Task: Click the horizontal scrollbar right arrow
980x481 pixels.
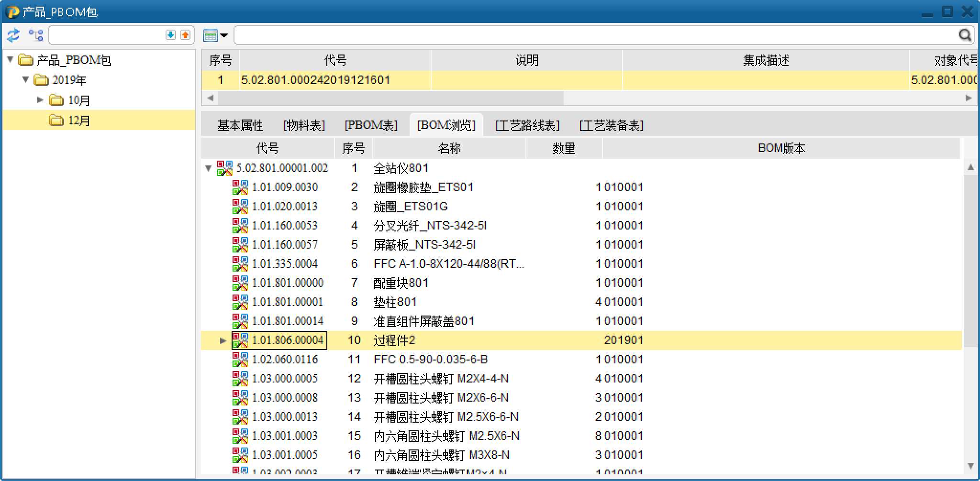Action: [969, 98]
